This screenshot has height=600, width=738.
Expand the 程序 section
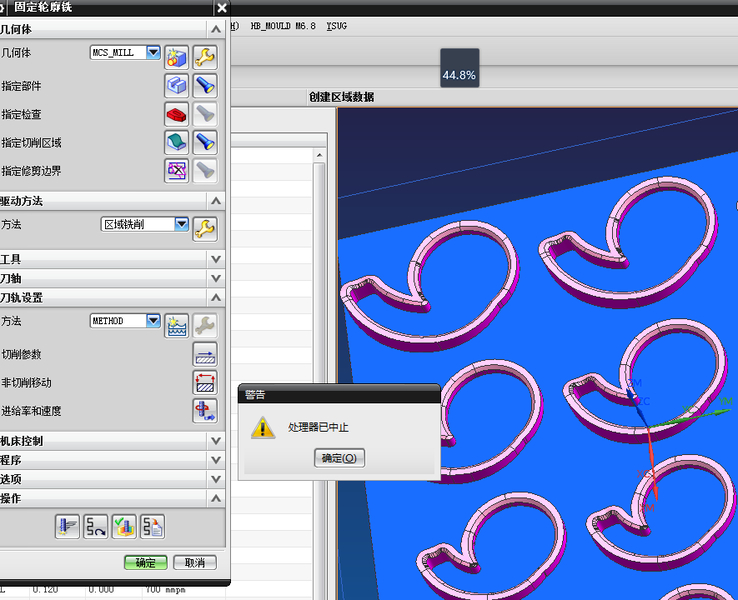[216, 460]
